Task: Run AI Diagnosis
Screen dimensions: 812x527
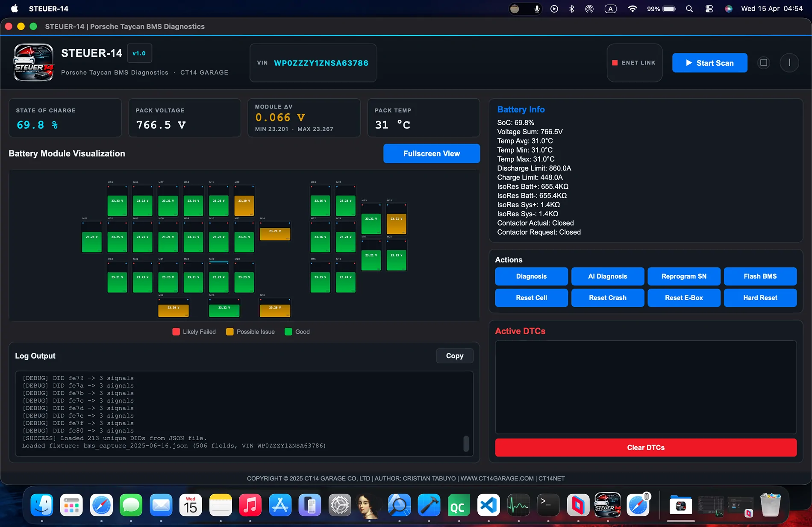Action: click(607, 276)
